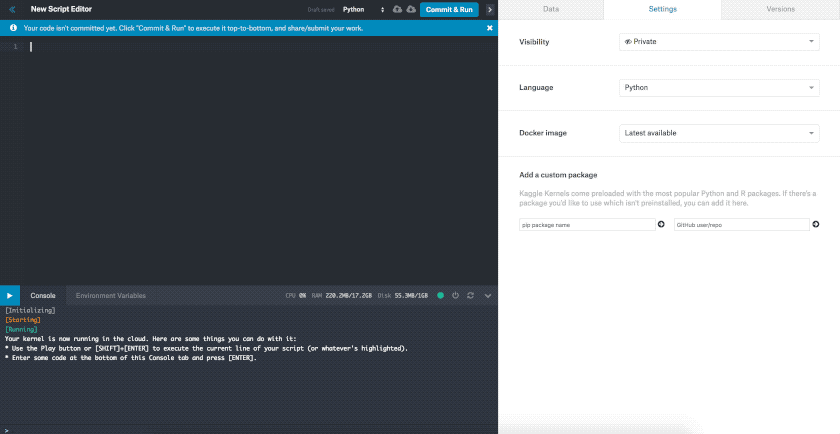
Task: Click the [Starting] console line
Action: point(22,320)
